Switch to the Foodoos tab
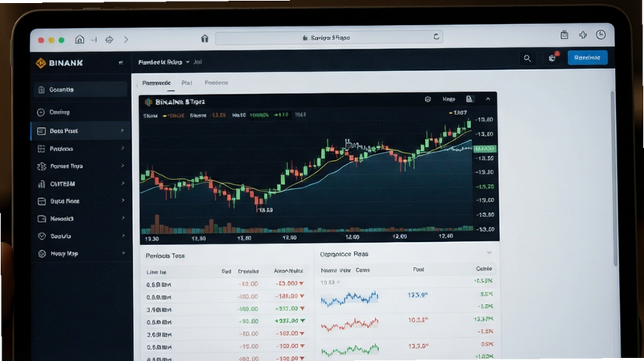This screenshot has width=644, height=361. pos(217,83)
